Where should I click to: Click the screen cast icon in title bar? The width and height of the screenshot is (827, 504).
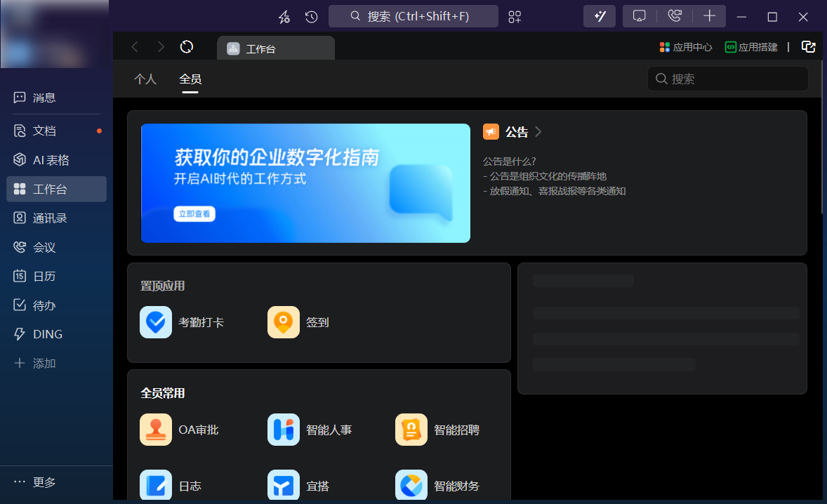[x=640, y=16]
